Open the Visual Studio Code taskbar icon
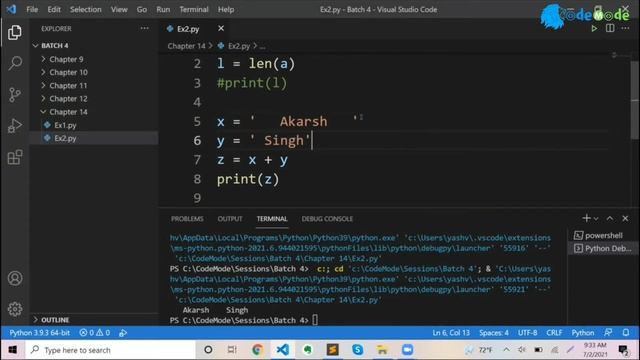 pos(282,350)
